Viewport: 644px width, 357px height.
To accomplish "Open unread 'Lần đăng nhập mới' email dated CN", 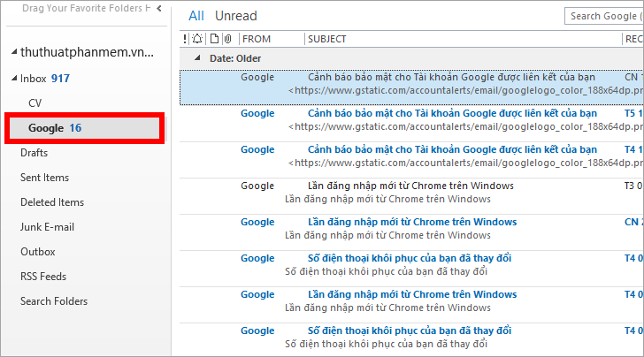I will tap(411, 232).
